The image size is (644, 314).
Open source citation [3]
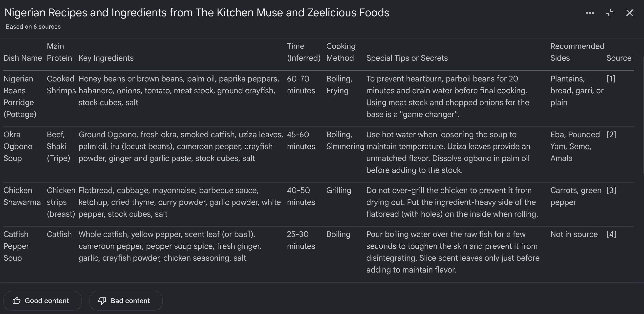pyautogui.click(x=611, y=190)
